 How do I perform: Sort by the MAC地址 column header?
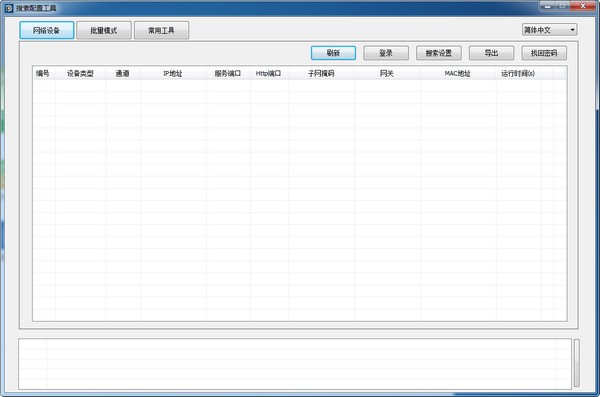(458, 73)
